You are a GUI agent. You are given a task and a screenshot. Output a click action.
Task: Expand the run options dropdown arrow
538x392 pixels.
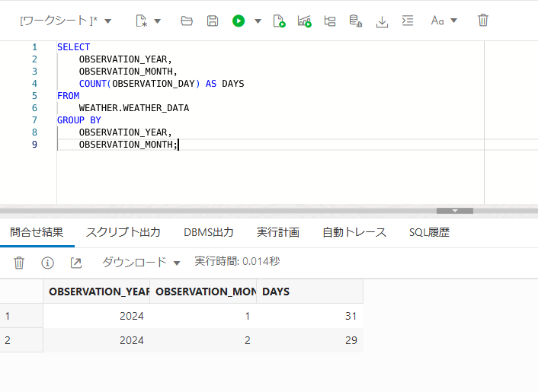258,21
